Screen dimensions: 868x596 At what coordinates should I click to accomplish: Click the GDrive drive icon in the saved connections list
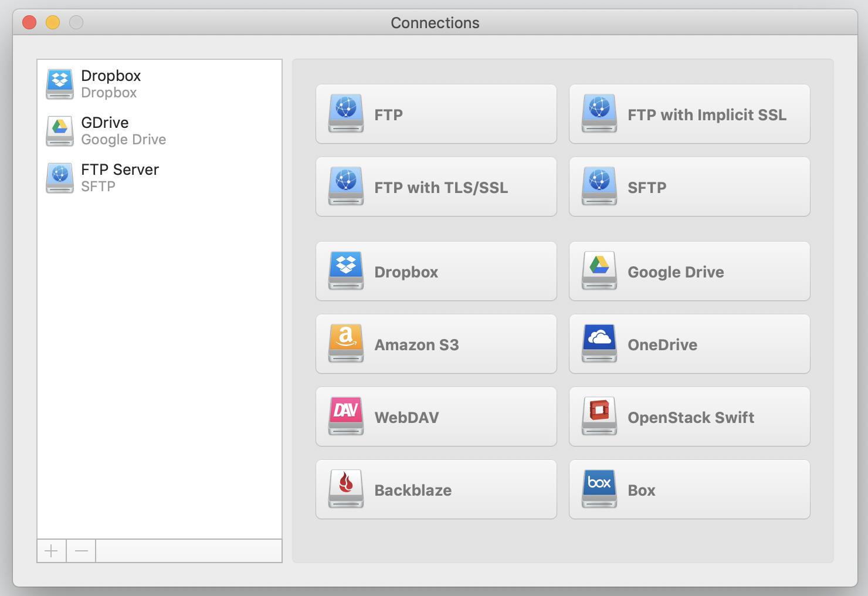(60, 131)
